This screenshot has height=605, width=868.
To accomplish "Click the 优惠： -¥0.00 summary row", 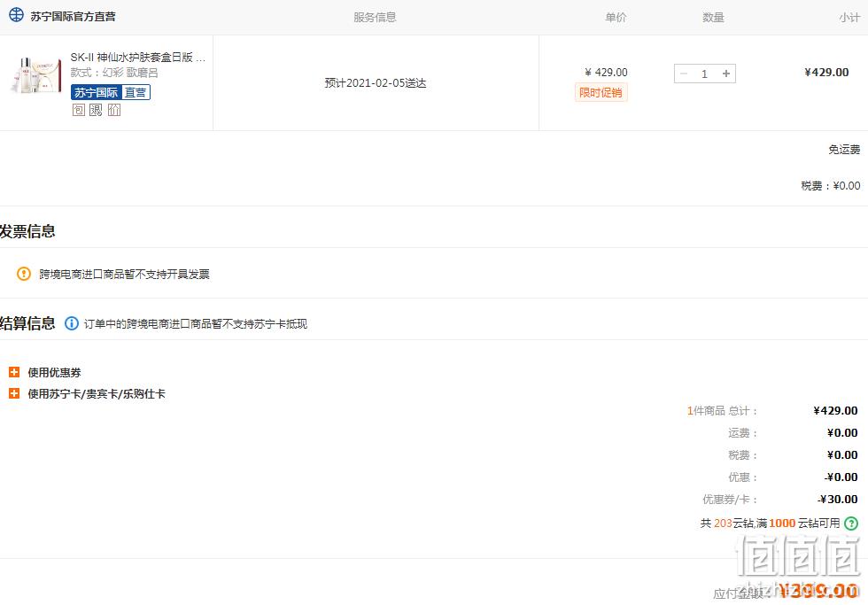I will pos(794,477).
